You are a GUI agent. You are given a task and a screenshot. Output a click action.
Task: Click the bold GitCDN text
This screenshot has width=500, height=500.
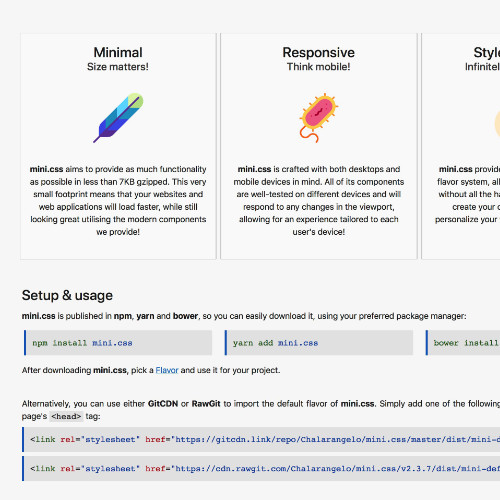(163, 404)
